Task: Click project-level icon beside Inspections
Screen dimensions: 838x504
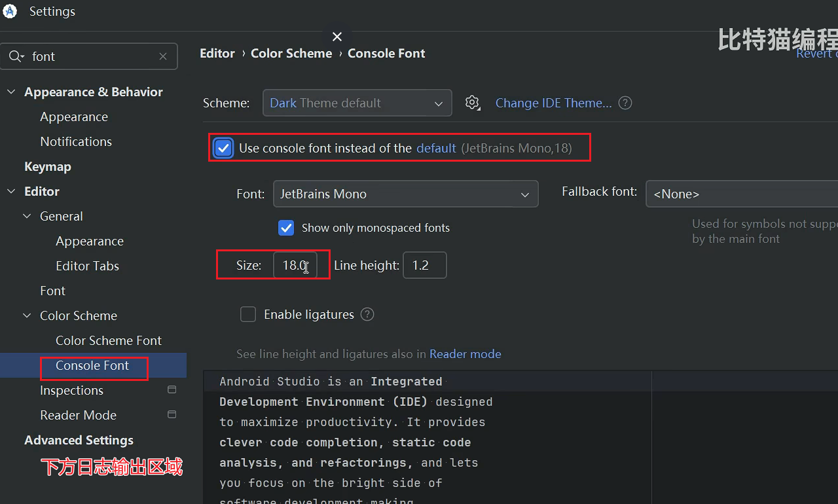Action: (172, 389)
